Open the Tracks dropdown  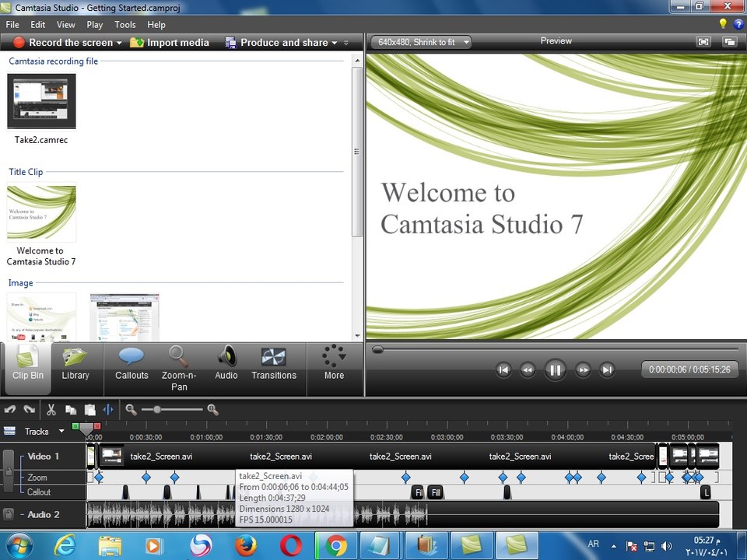[61, 431]
